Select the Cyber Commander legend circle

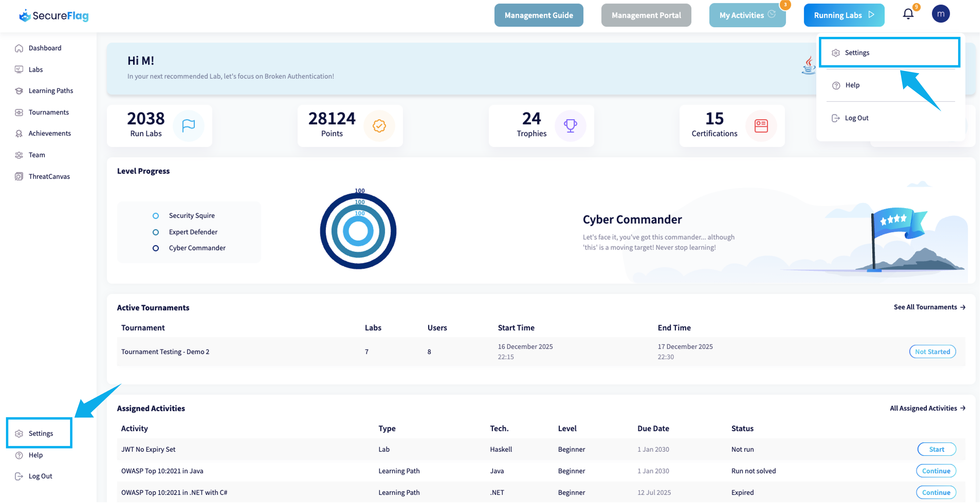click(x=156, y=248)
